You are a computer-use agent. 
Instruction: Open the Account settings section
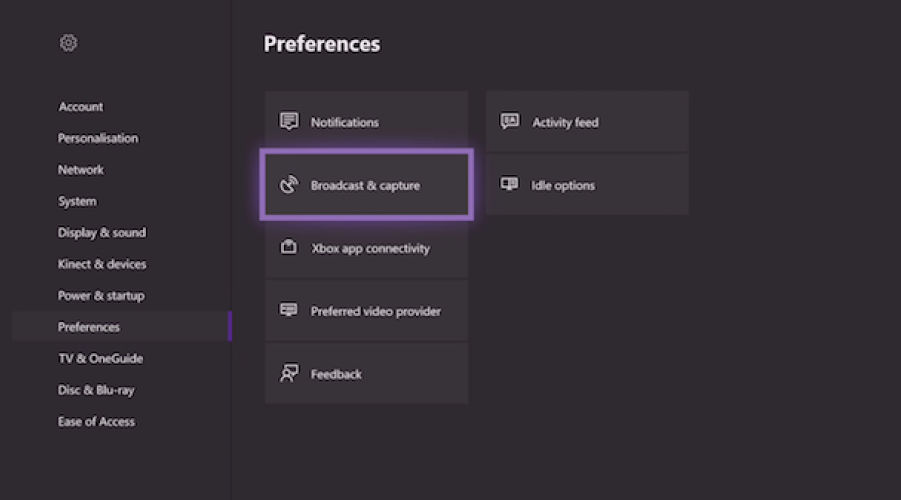(81, 107)
